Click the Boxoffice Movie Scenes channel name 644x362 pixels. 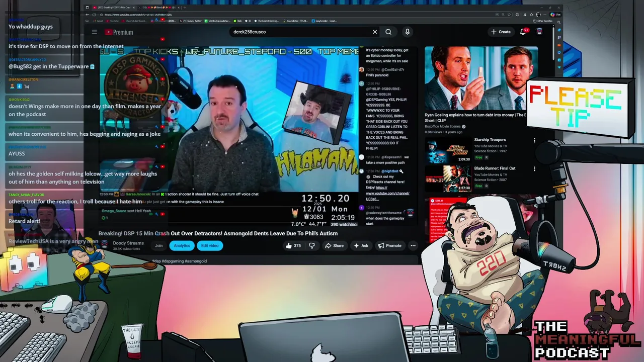pyautogui.click(x=443, y=126)
